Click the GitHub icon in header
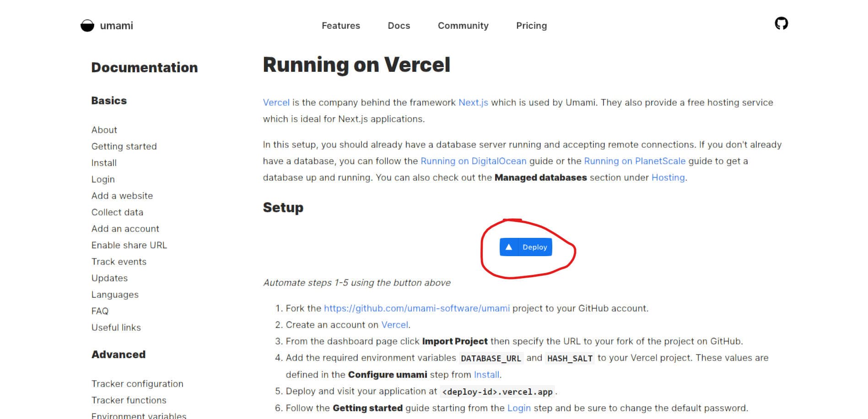 coord(781,23)
